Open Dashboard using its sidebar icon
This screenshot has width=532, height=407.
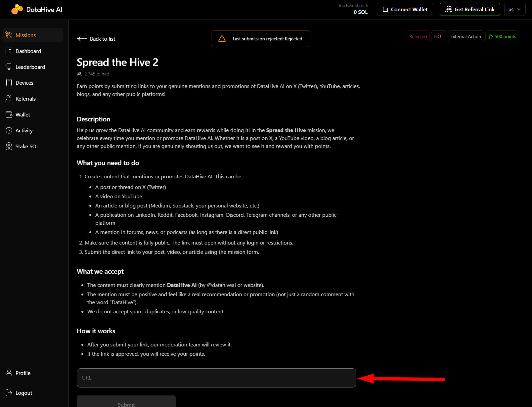9,51
